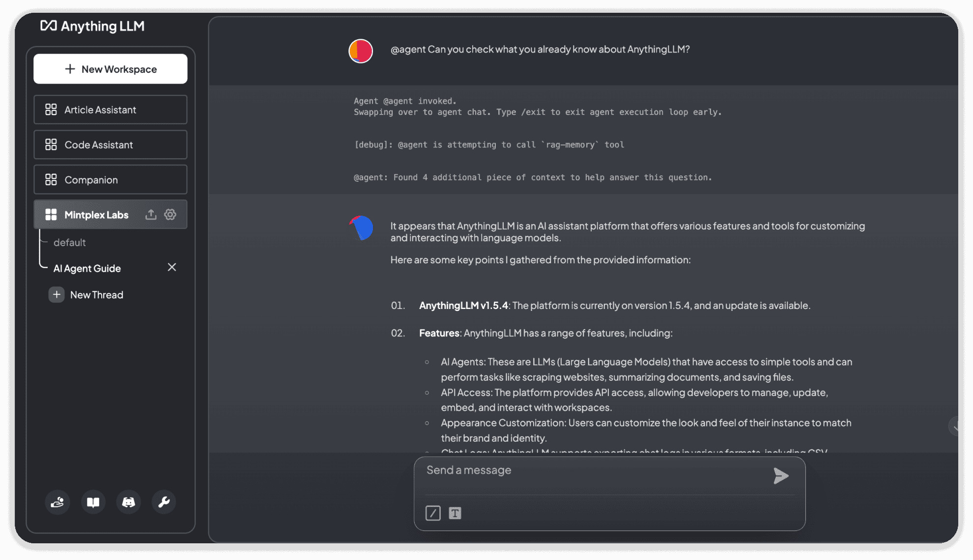Image resolution: width=973 pixels, height=560 pixels.
Task: Send the message with the arrow icon
Action: click(781, 476)
